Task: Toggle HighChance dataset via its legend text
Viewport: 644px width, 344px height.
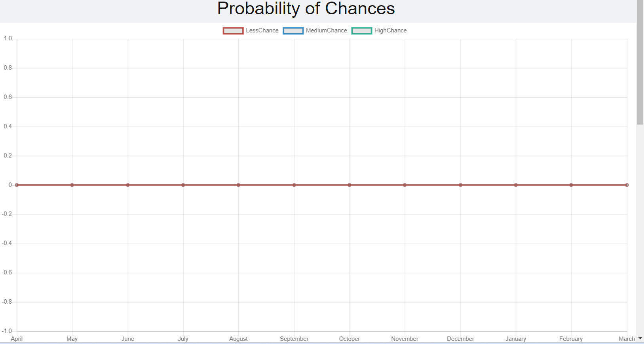Action: click(x=390, y=31)
